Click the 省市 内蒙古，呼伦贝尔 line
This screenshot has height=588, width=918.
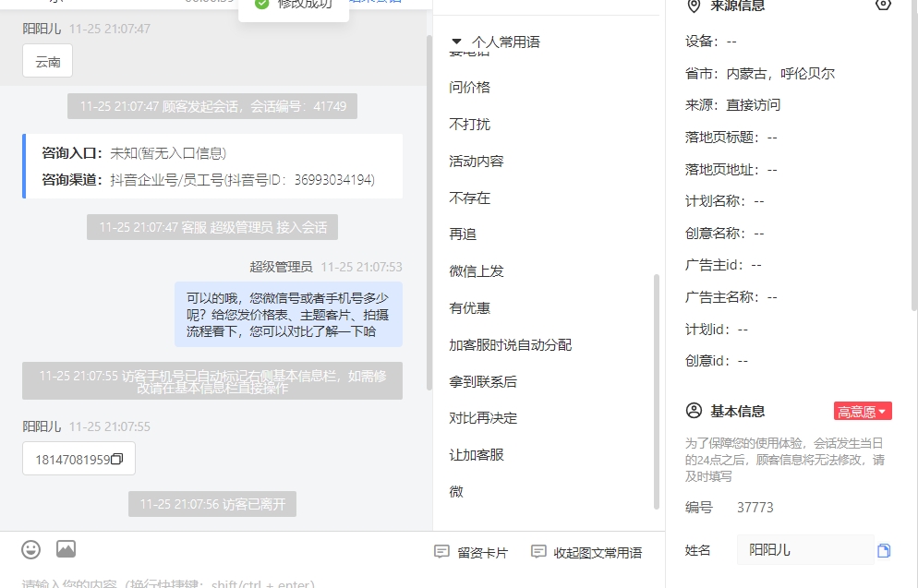(x=759, y=74)
